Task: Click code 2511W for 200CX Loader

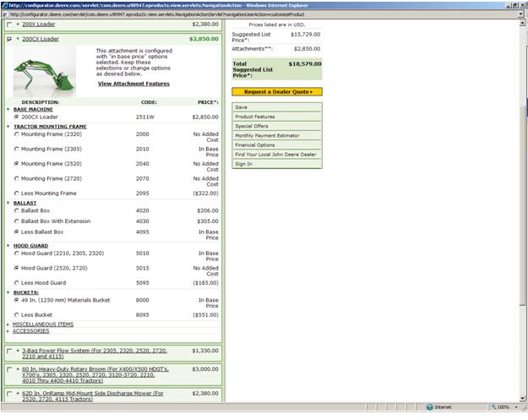Action: [145, 117]
